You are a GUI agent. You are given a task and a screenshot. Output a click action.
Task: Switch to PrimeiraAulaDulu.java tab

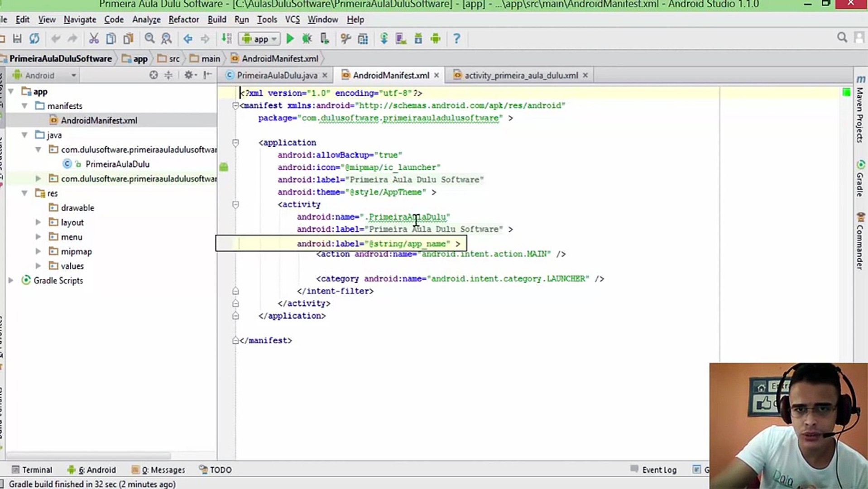click(277, 75)
